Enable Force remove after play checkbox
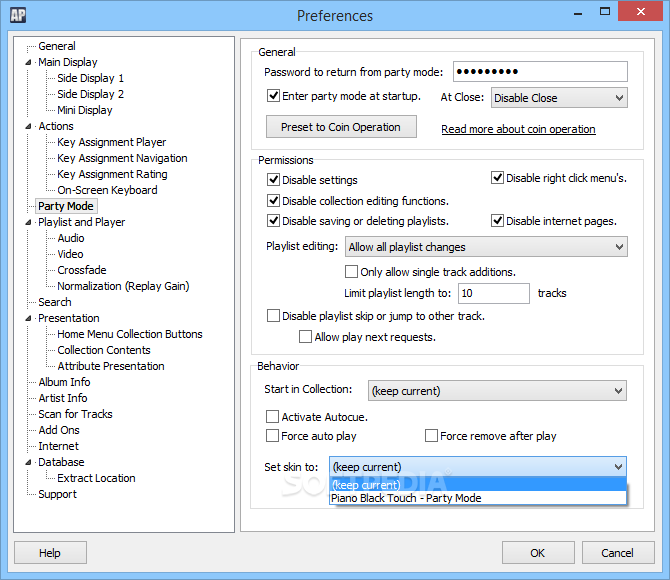This screenshot has width=670, height=580. [431, 436]
